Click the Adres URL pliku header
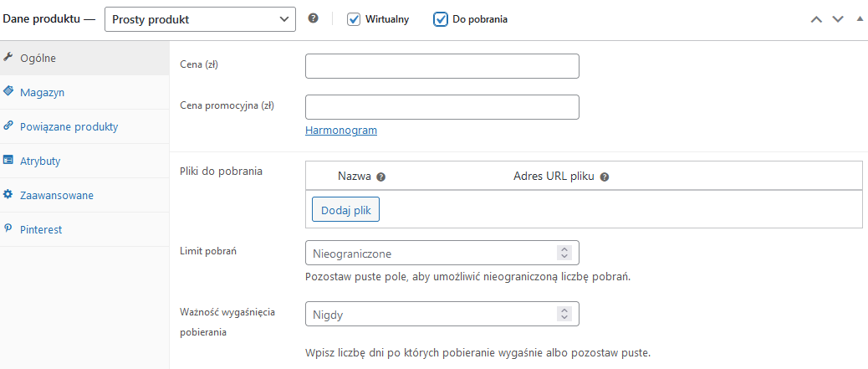868x369 pixels. pyautogui.click(x=554, y=177)
